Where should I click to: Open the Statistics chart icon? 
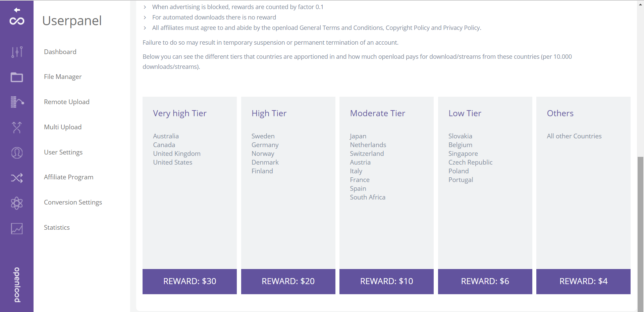pos(17,228)
